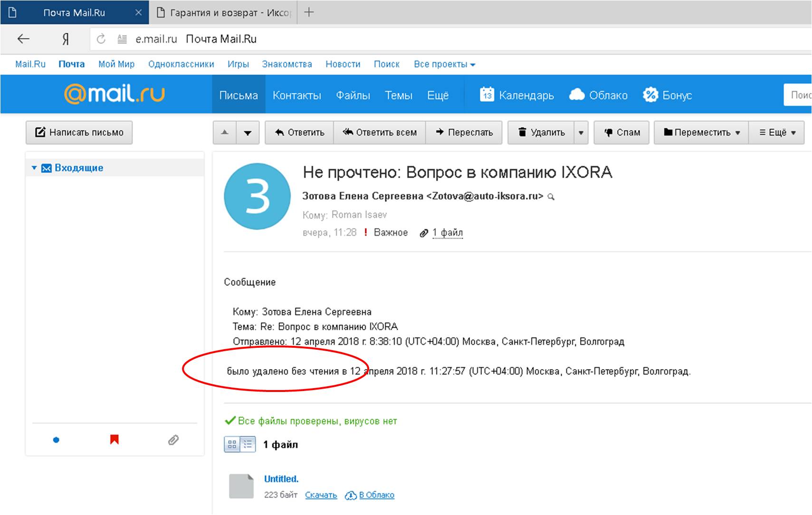Click subject Не прочтено: Вопрос в компанию IXORA
Viewport: 812px width, 515px height.
458,172
